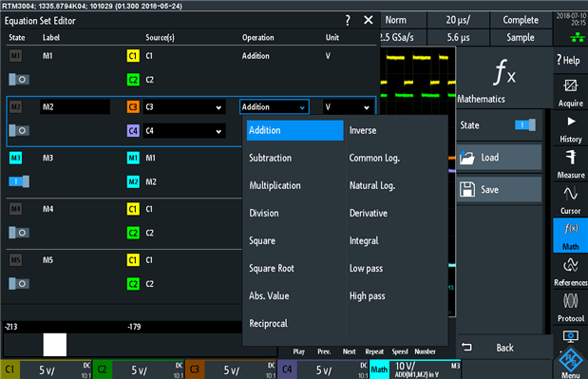The width and height of the screenshot is (588, 379).
Task: Close the Equation Set Editor
Action: (369, 20)
